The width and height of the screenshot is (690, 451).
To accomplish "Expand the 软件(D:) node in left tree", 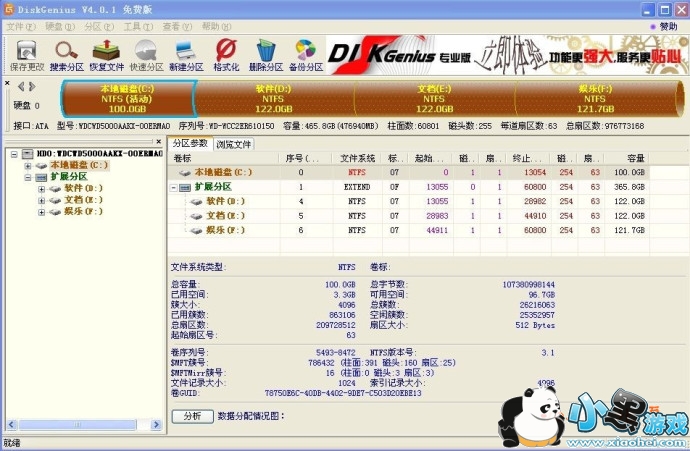I will point(42,189).
